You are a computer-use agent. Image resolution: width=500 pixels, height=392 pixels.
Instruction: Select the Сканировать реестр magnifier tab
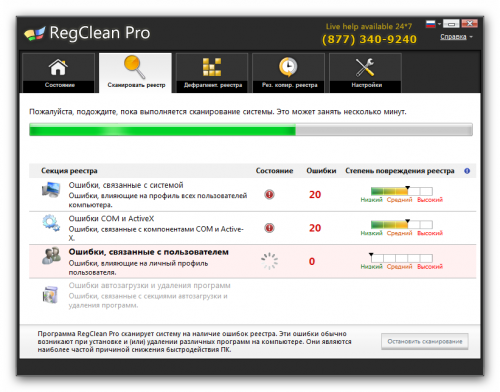(x=135, y=73)
